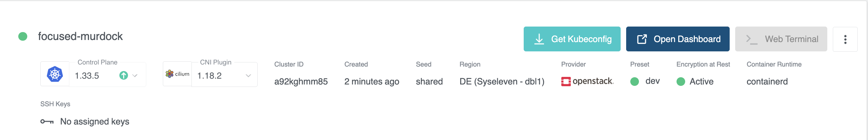Click the OpenStack provider logo
This screenshot has width=868, height=140.
coord(587,81)
